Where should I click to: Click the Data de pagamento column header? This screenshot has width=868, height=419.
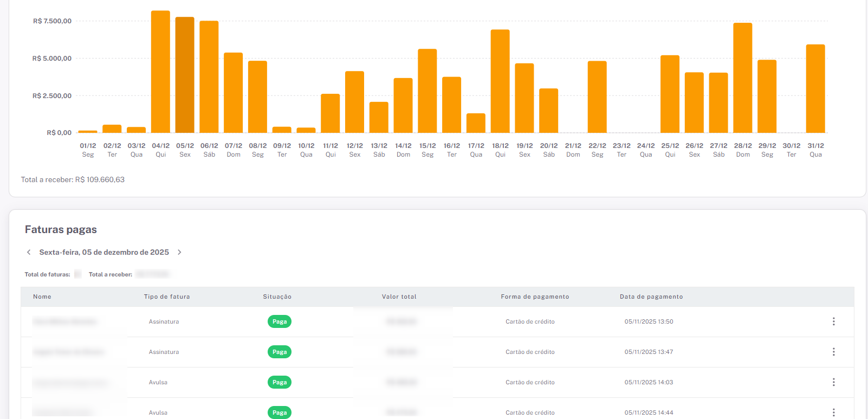point(651,296)
